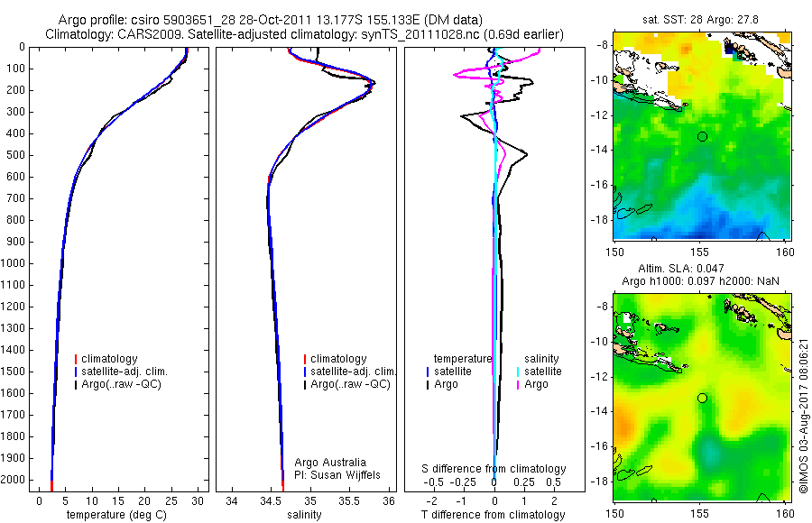Click the 1000 depth tick label

coord(13,263)
